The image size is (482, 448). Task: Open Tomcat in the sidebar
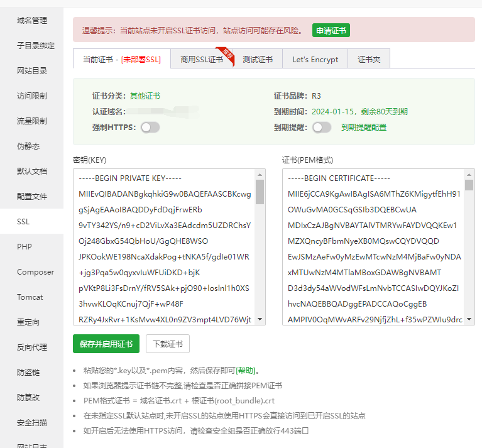[31, 297]
